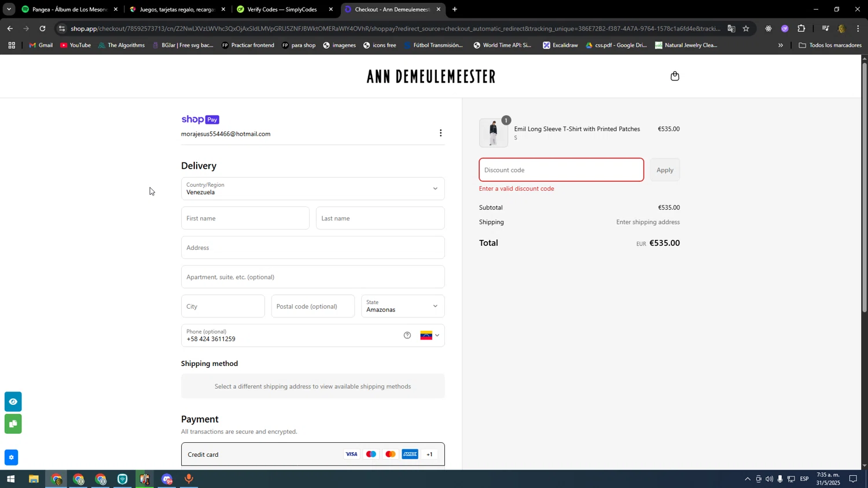Switch to the Pangea Álbum Spotify tab

68,9
